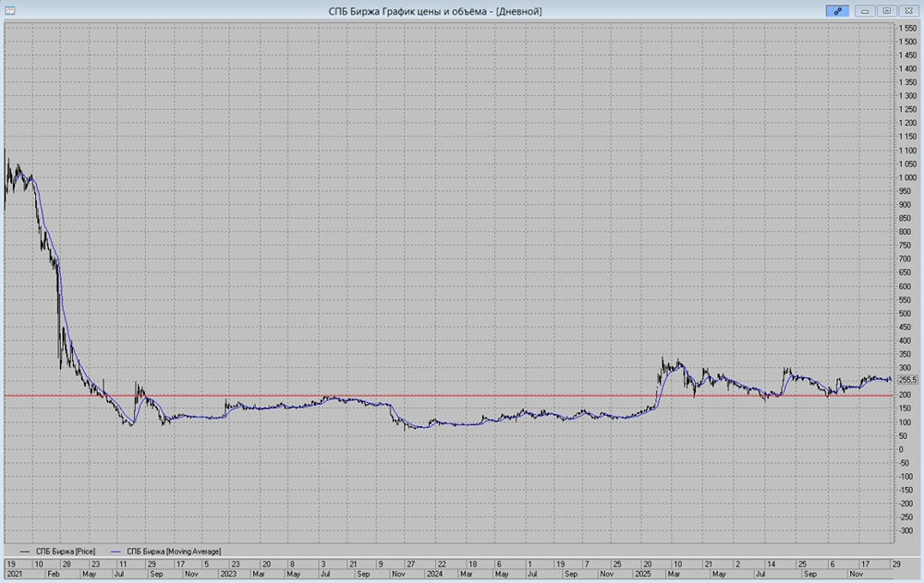Viewport: 924px width, 583px height.
Task: Click the blue moving average line color sample
Action: 115,552
